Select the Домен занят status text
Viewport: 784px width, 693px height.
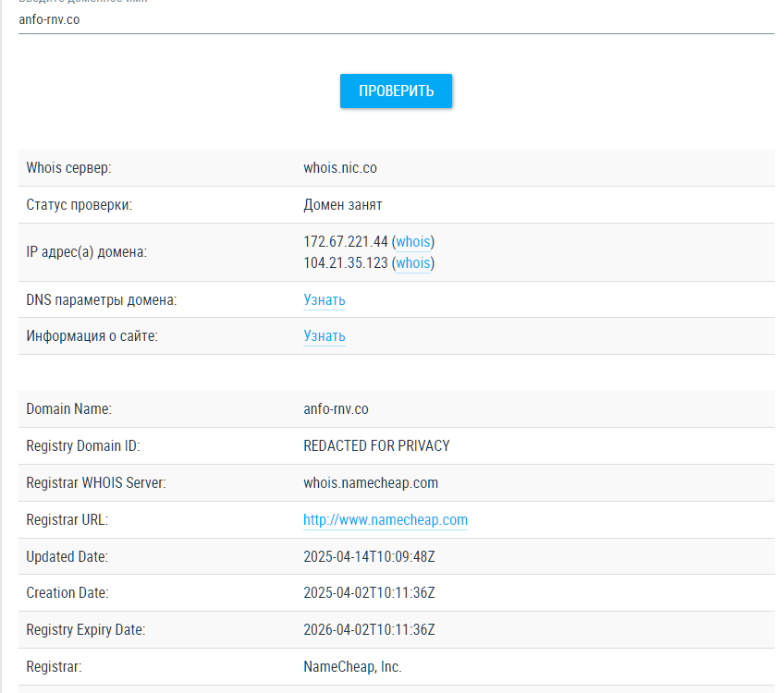343,205
